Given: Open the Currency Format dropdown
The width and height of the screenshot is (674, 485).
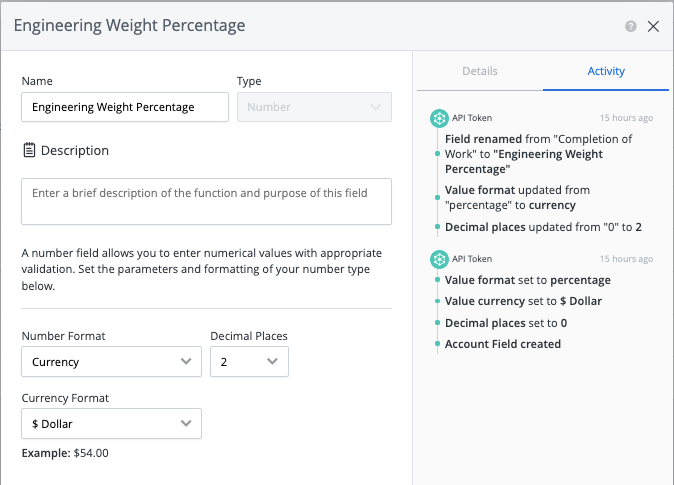Looking at the screenshot, I should 111,424.
